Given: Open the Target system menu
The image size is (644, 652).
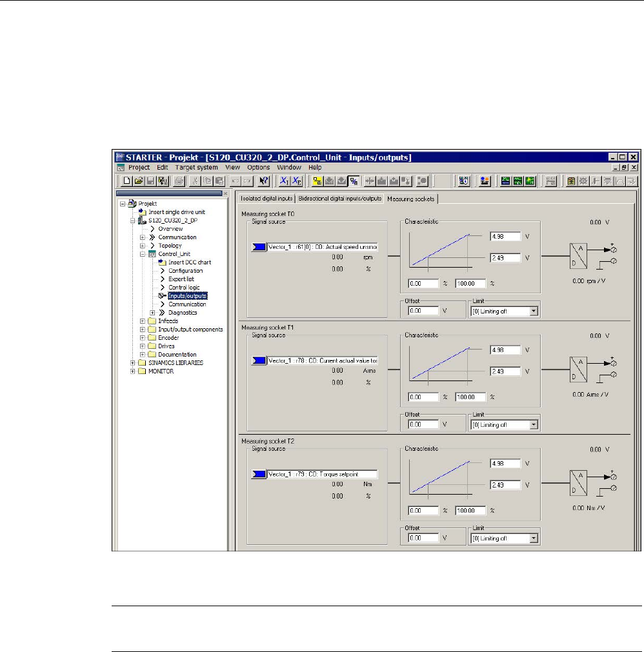Looking at the screenshot, I should coord(196,167).
